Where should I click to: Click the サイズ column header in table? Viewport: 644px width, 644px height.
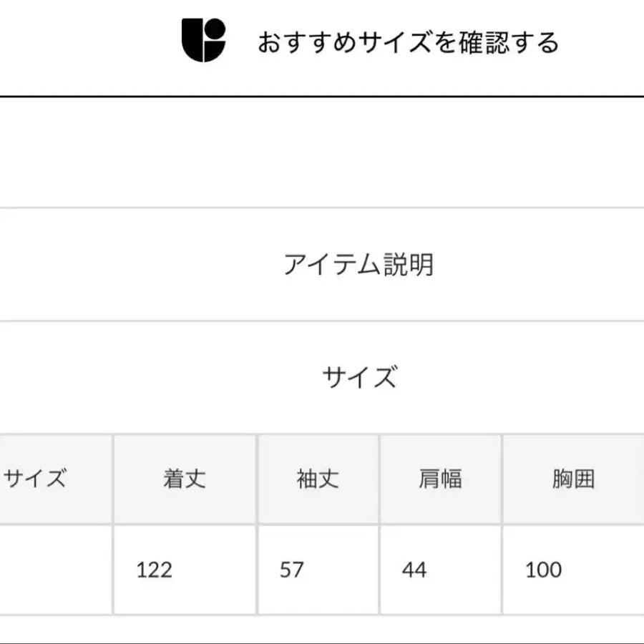(x=36, y=479)
